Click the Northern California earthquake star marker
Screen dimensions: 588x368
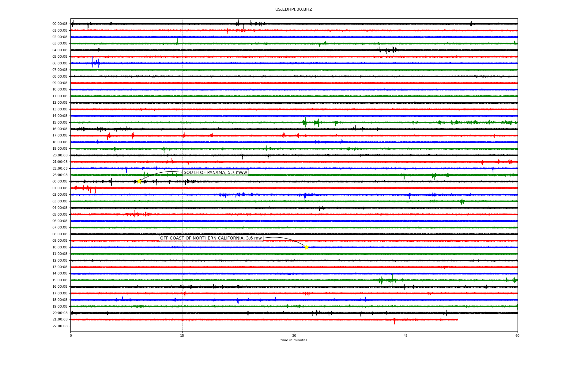pos(307,247)
